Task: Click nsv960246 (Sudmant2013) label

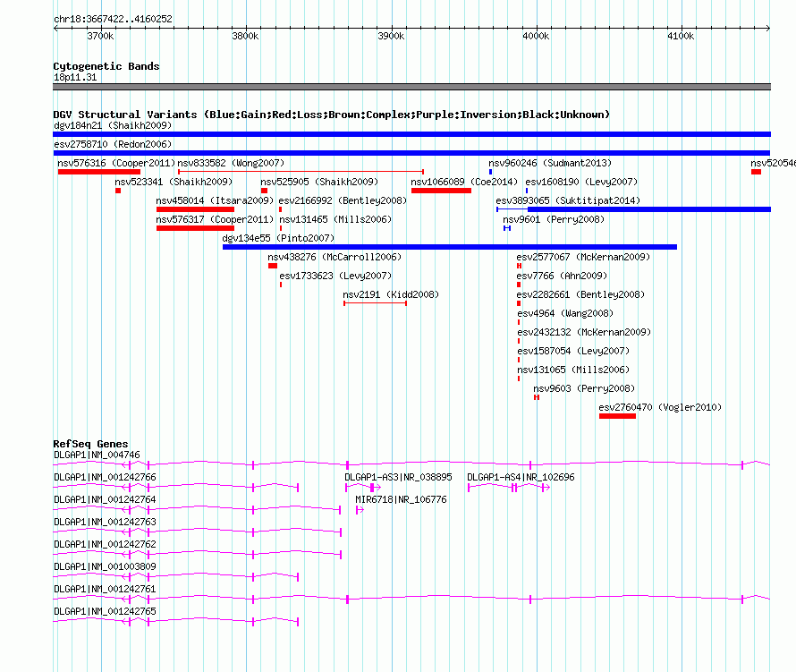Action: tap(550, 163)
